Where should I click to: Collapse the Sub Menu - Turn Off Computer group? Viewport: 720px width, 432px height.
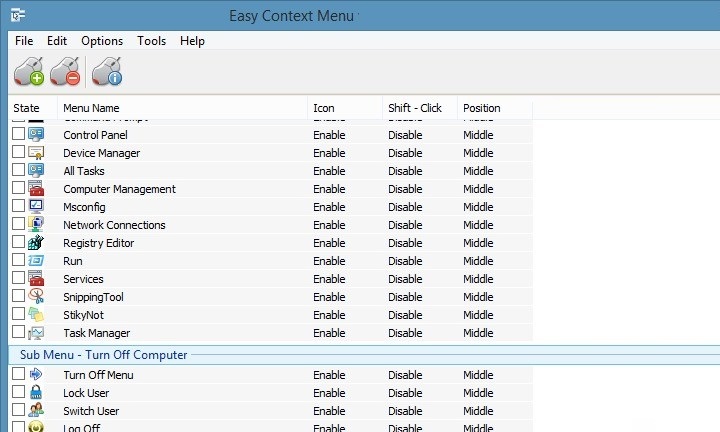click(103, 355)
